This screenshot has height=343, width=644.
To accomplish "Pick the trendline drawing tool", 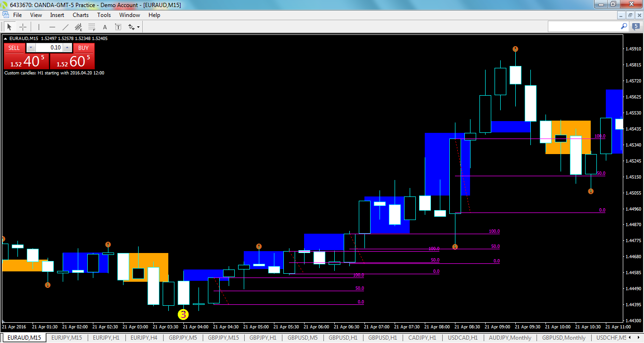I will pyautogui.click(x=65, y=27).
